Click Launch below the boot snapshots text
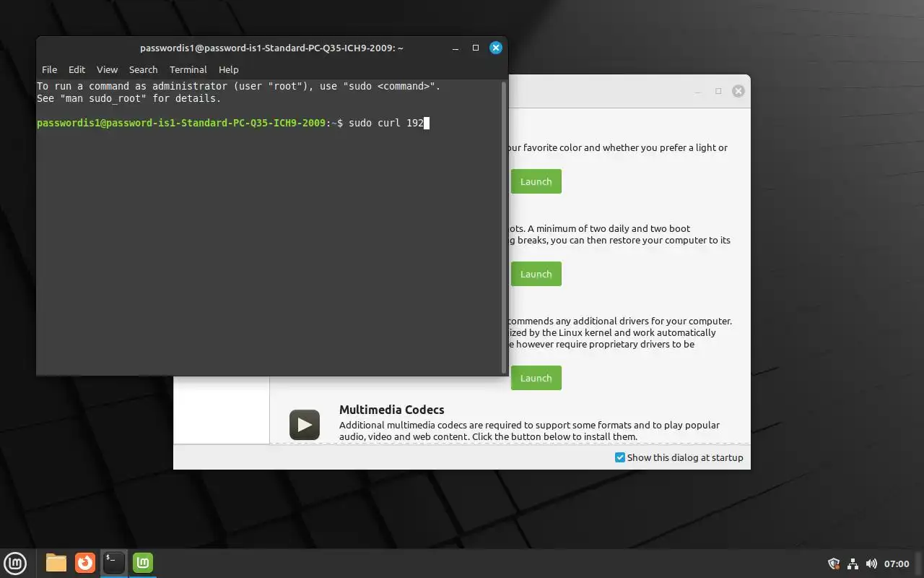The width and height of the screenshot is (924, 578). pyautogui.click(x=536, y=274)
